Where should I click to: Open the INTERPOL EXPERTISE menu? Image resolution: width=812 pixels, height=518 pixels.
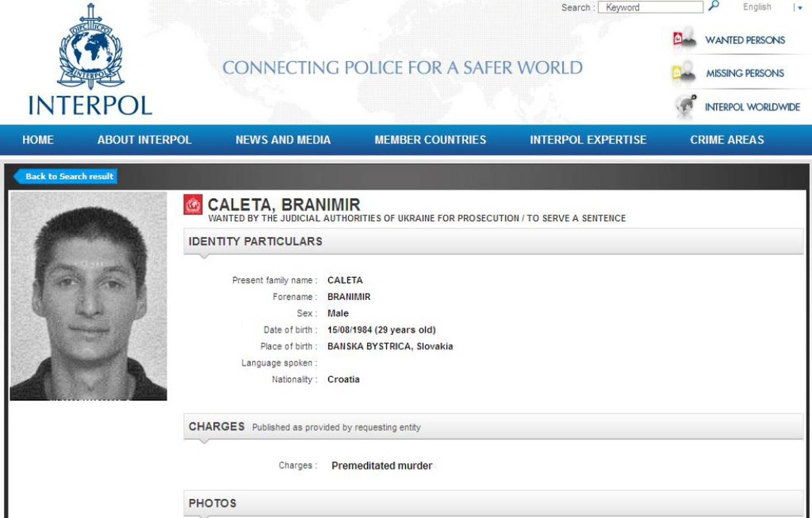588,140
